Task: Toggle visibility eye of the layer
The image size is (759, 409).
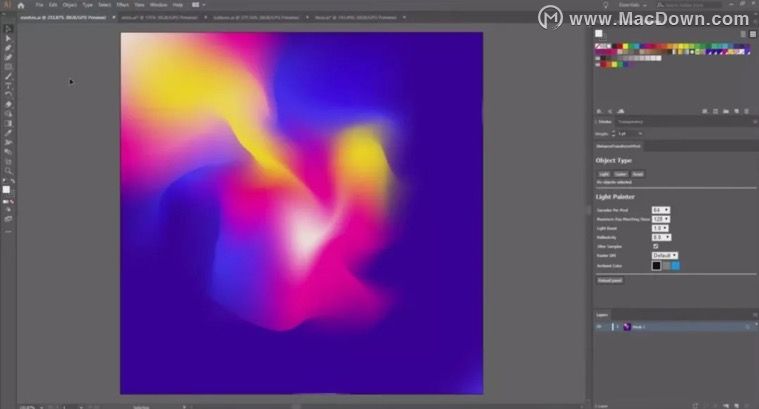Action: pyautogui.click(x=599, y=327)
